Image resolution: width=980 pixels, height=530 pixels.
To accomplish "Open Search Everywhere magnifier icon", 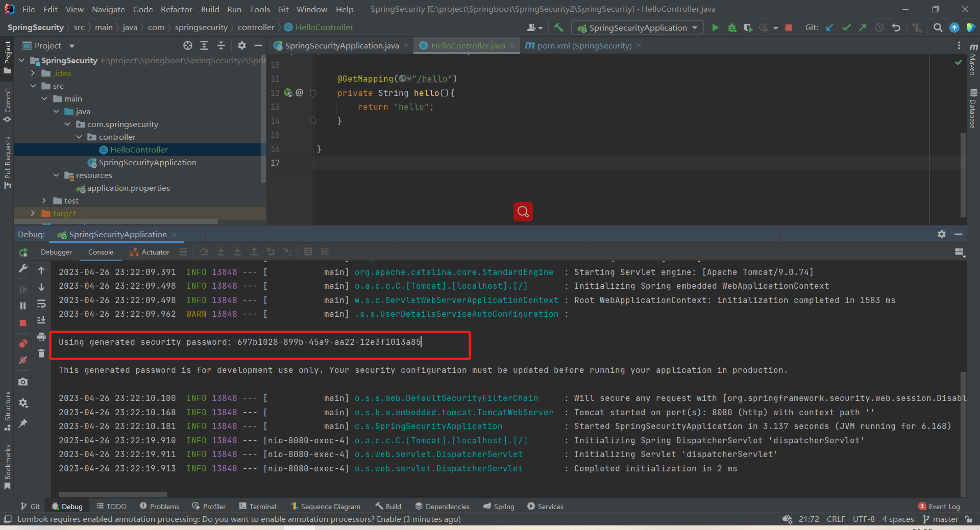I will [938, 28].
